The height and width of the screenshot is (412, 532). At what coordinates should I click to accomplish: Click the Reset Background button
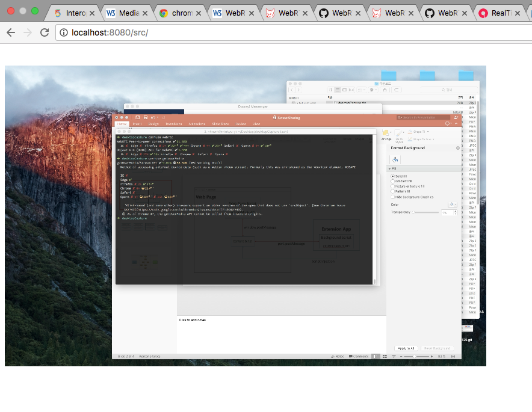point(437,348)
